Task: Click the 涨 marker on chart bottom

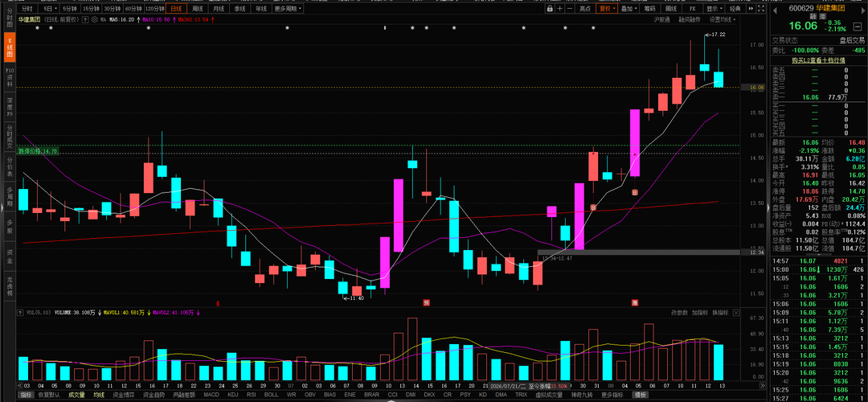Action: 635,302
